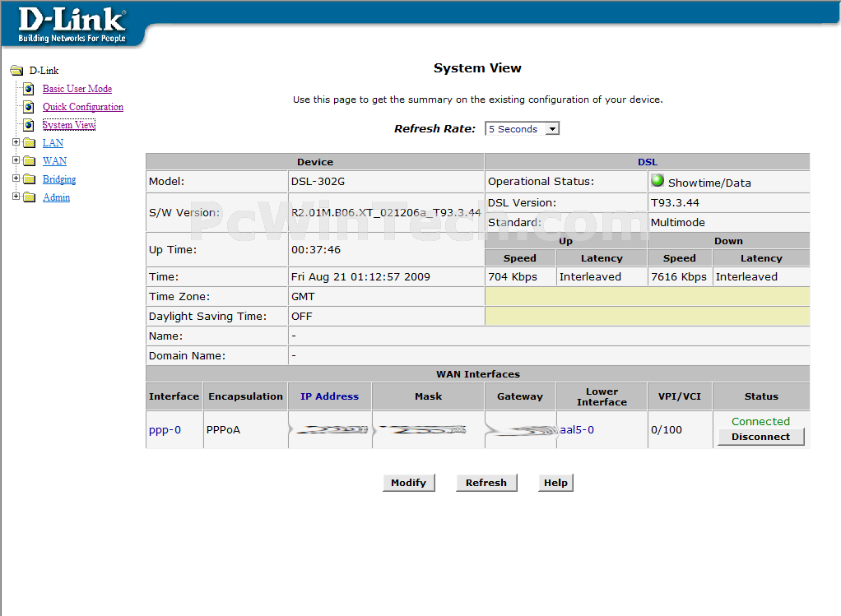Click the S/W Version value
This screenshot has width=841, height=616.
pyautogui.click(x=386, y=212)
